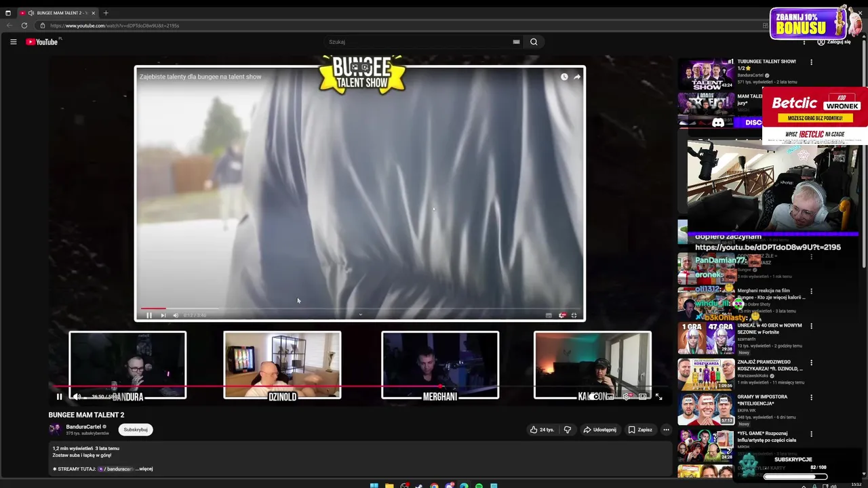868x488 pixels.
Task: Save the video with Zapisz
Action: point(640,430)
